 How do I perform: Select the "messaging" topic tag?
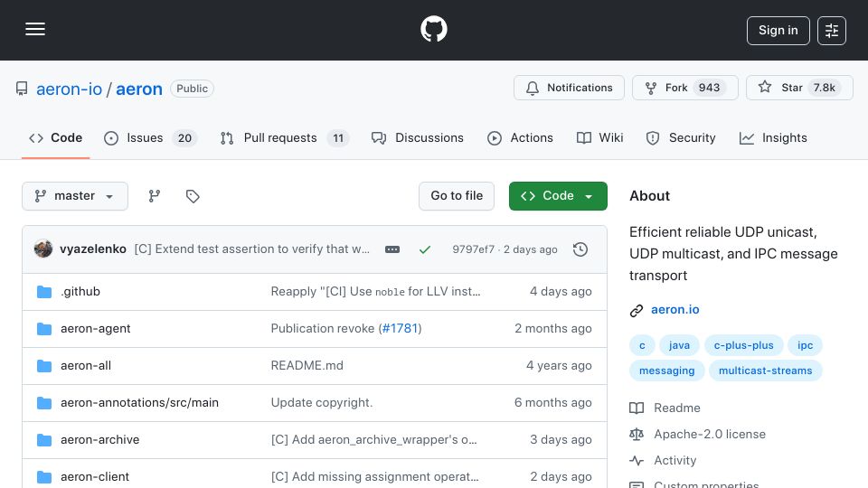[x=666, y=371]
